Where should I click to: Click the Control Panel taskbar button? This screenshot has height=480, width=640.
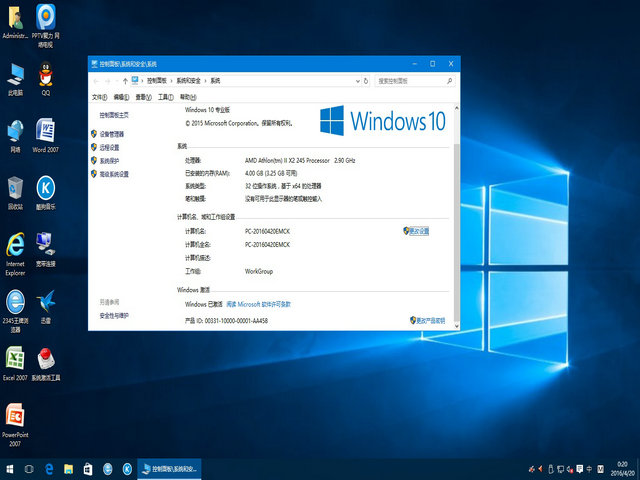[x=169, y=469]
